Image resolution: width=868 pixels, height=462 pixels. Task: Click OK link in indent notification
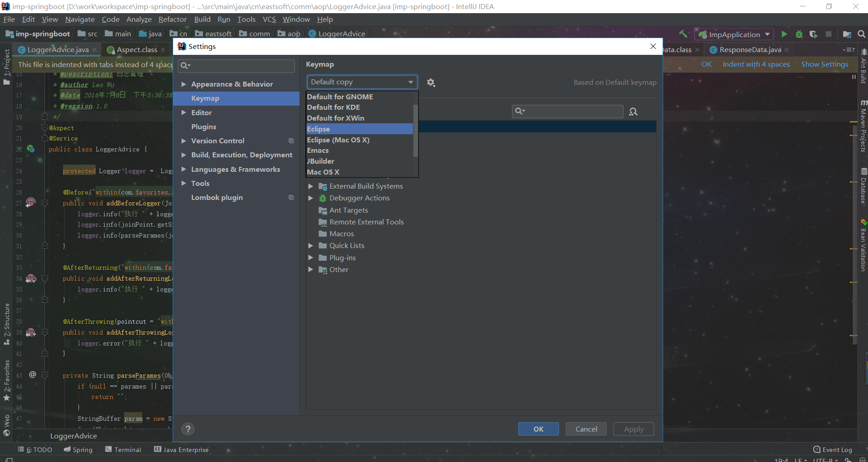tap(706, 64)
